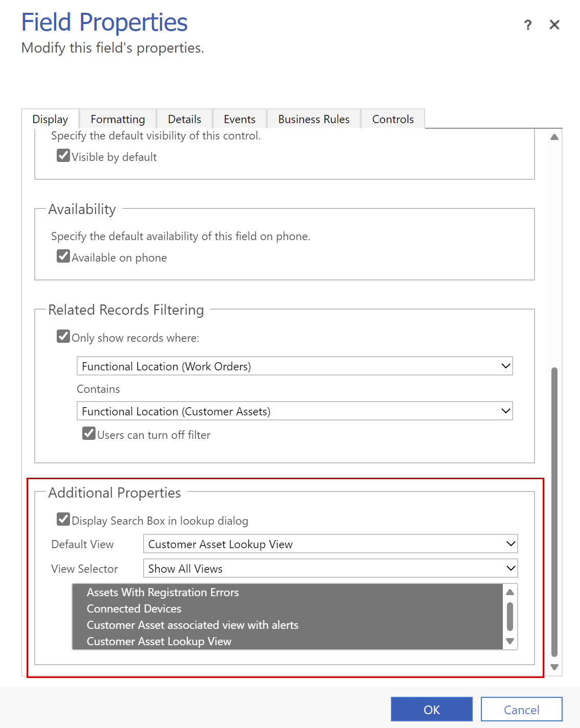The image size is (580, 728).
Task: Uncheck Only show records where
Action: coord(63,336)
